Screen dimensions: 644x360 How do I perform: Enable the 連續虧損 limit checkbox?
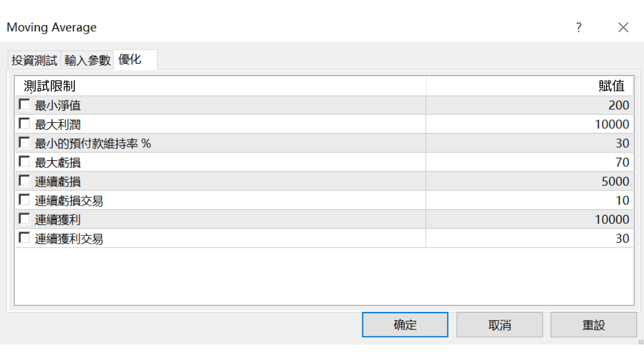25,181
